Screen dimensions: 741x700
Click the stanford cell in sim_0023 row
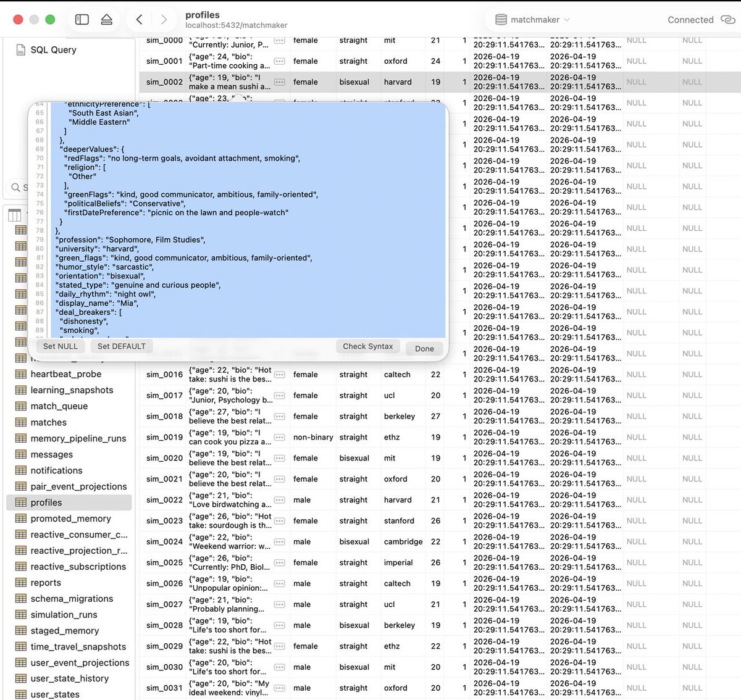click(x=399, y=521)
